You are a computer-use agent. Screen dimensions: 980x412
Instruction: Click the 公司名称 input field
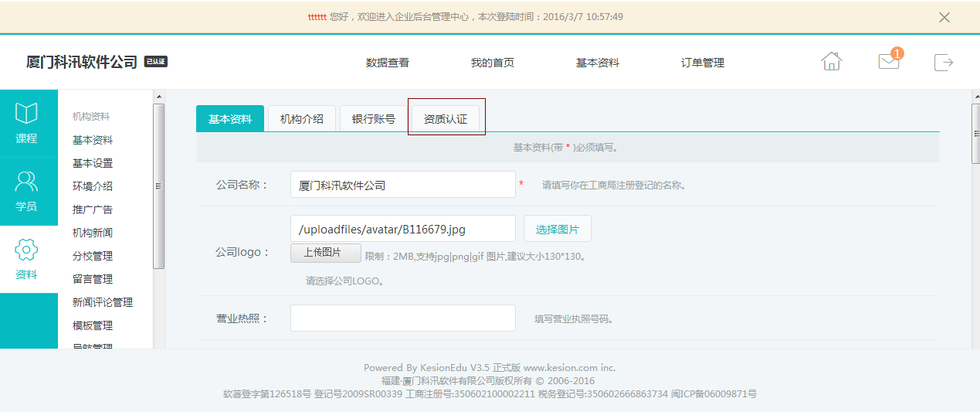click(x=402, y=185)
